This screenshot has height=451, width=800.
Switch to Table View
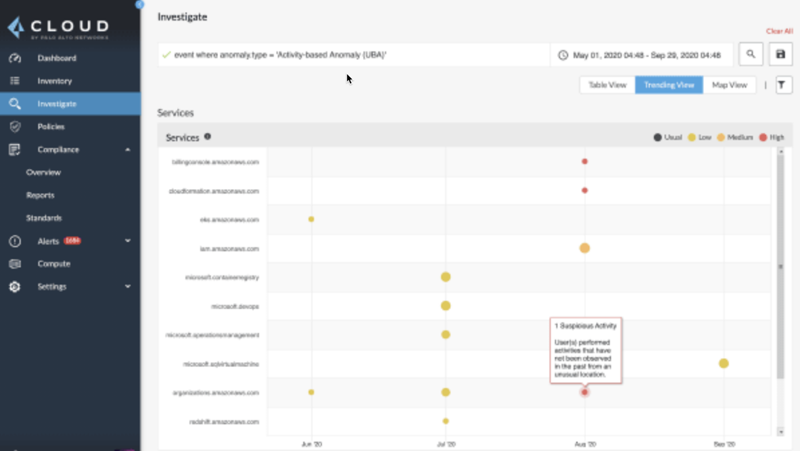point(607,86)
